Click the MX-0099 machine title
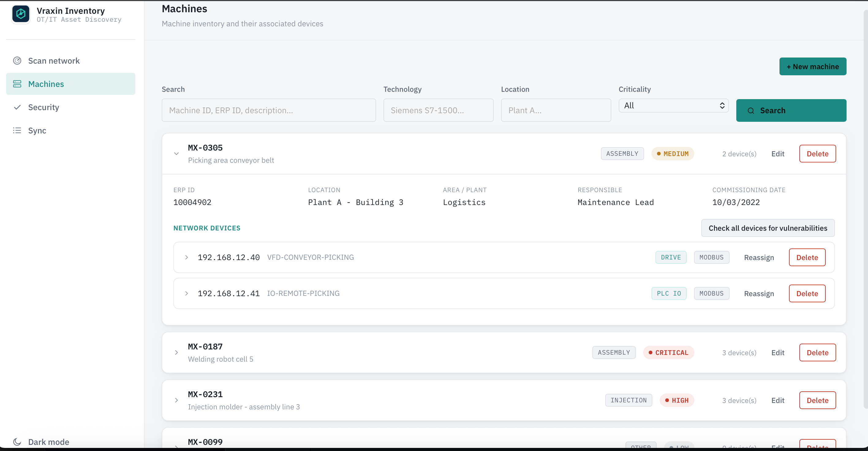The image size is (868, 451). (205, 442)
